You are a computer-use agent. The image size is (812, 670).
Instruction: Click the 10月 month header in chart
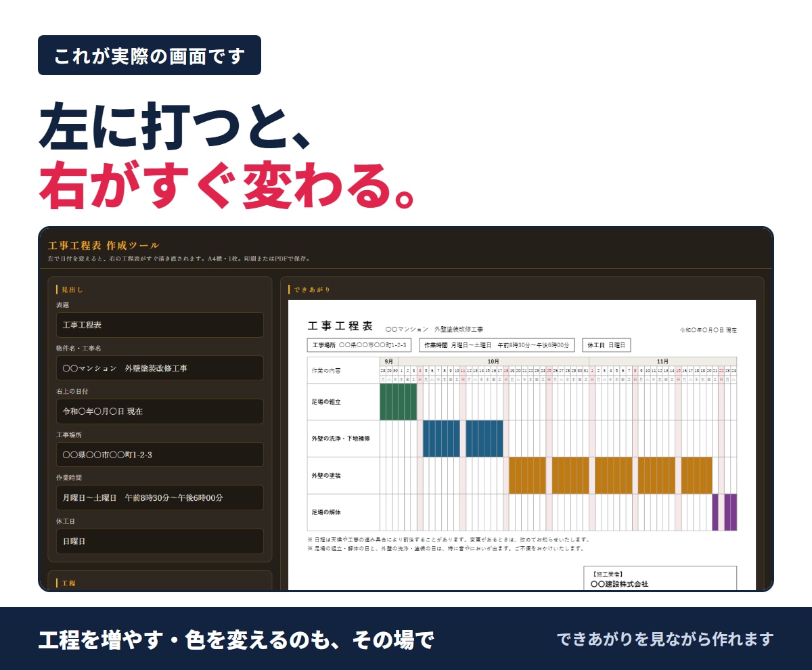[x=493, y=361]
